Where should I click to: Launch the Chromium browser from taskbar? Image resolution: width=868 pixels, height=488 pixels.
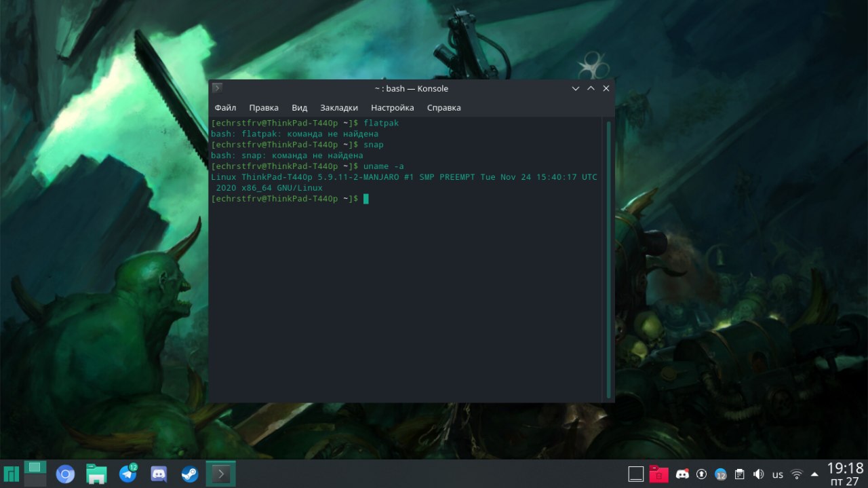[x=65, y=474]
